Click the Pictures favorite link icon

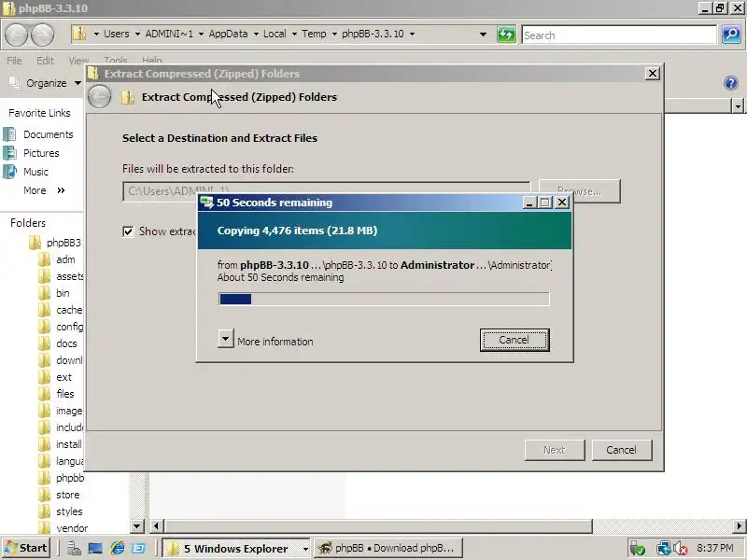9,153
